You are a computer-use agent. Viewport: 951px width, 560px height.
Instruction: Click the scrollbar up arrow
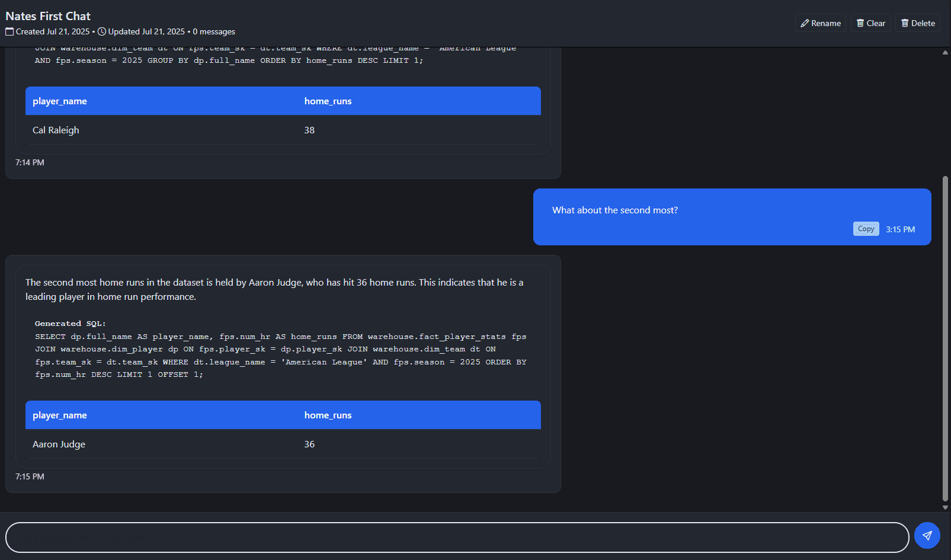click(x=945, y=53)
